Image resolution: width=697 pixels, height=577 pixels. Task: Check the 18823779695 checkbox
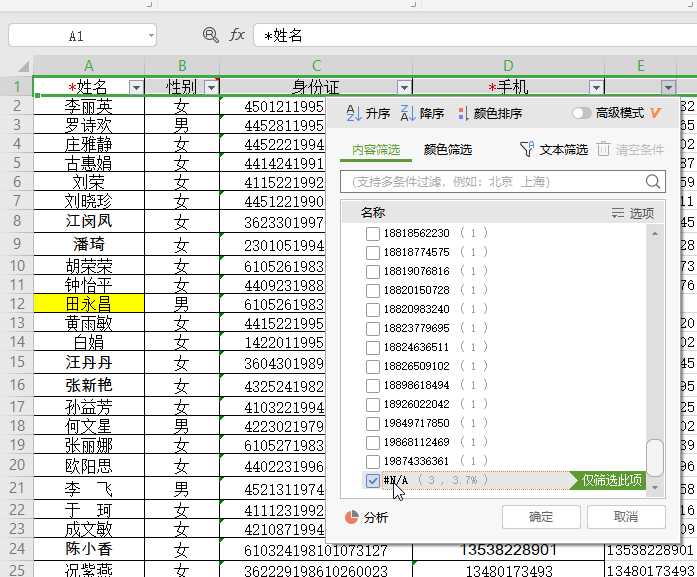coord(373,329)
